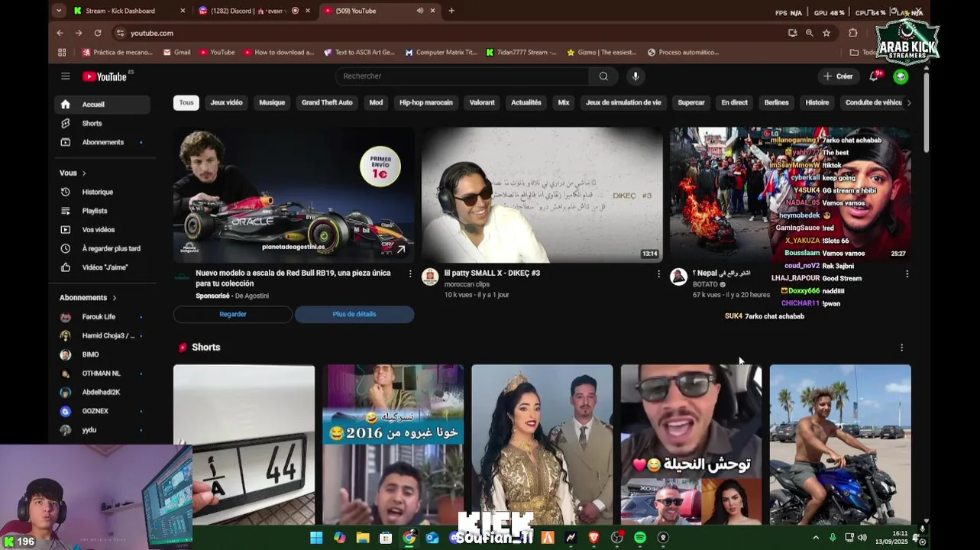The image size is (980, 550).
Task: Click the moroccan clips channel avatar
Action: pos(430,277)
